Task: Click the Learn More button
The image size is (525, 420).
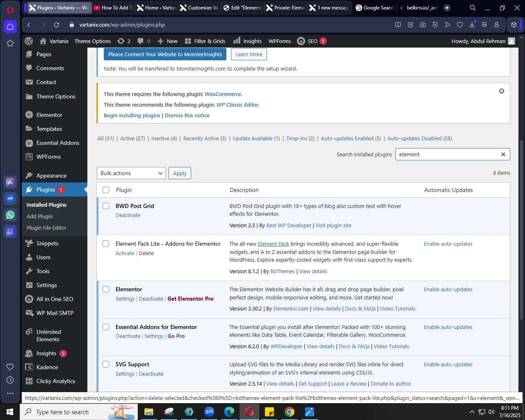Action: click(x=249, y=54)
